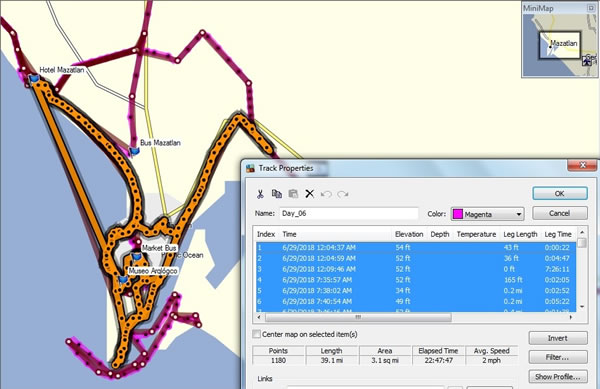Sort by the Leg Length column header
This screenshot has width=600, height=389.
520,234
